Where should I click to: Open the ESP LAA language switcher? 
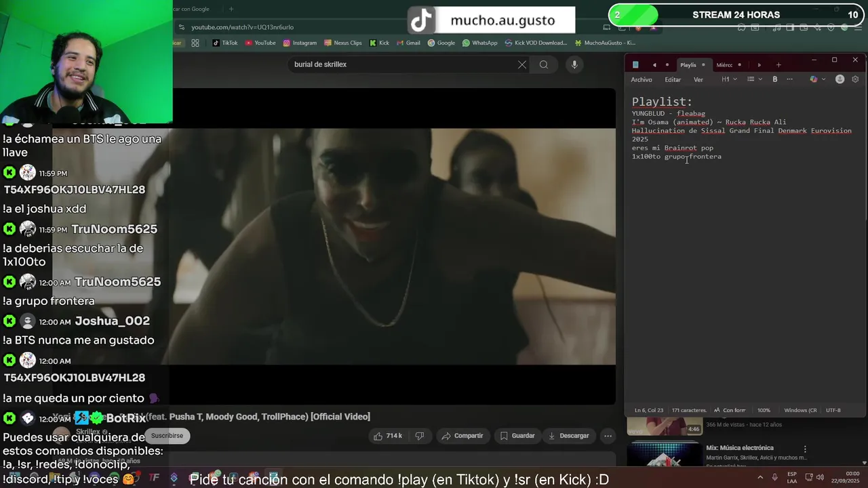coord(792,478)
